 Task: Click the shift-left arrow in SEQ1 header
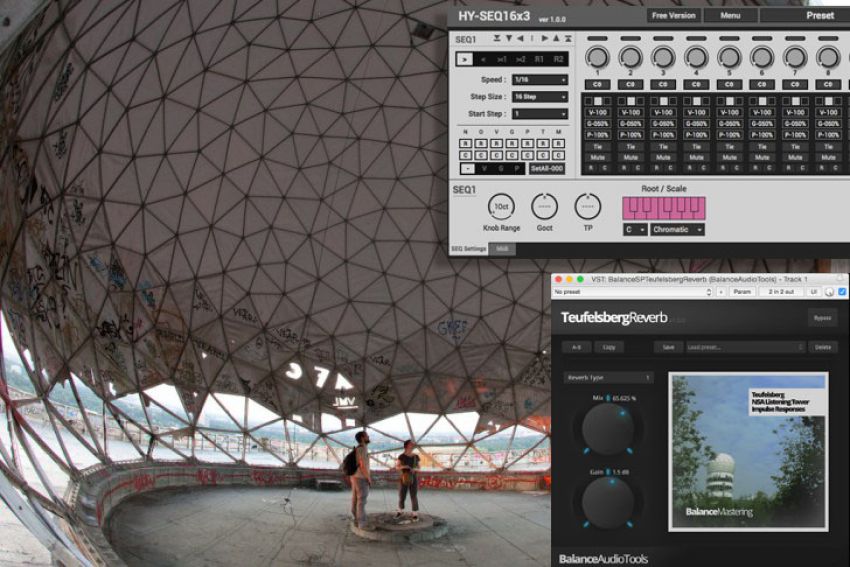point(520,38)
